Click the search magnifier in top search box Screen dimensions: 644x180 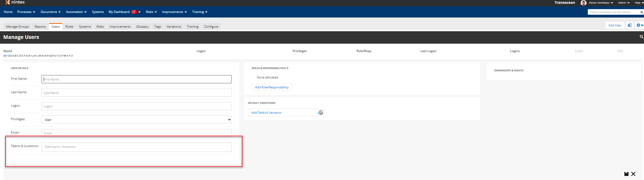[641, 12]
